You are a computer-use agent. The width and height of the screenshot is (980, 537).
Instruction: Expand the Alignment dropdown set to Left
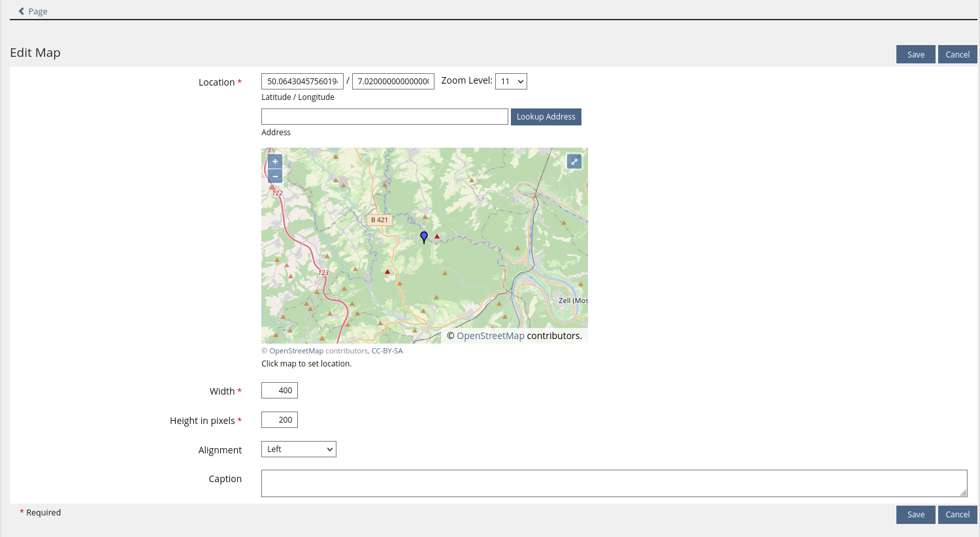click(299, 449)
